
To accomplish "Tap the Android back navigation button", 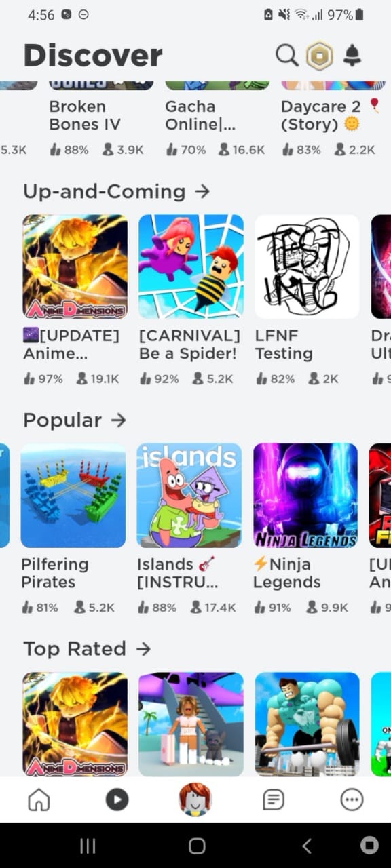I will [306, 845].
